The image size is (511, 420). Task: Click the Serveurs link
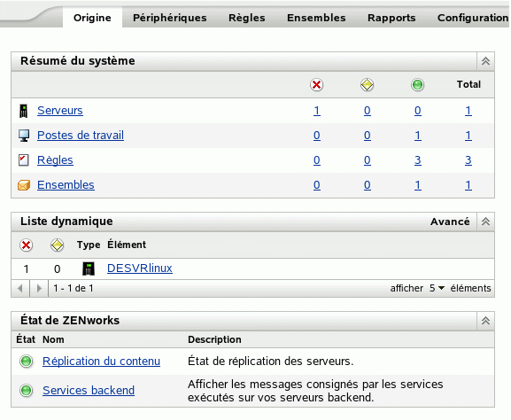pyautogui.click(x=60, y=111)
